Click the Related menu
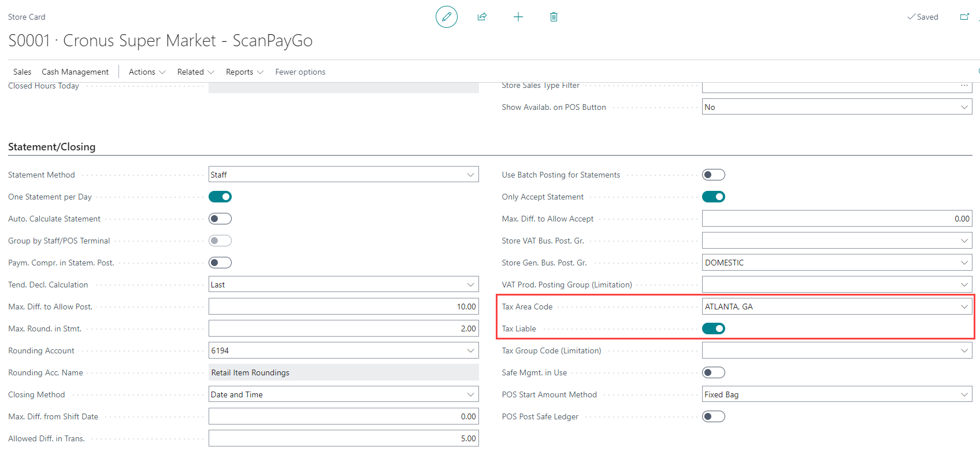 195,72
